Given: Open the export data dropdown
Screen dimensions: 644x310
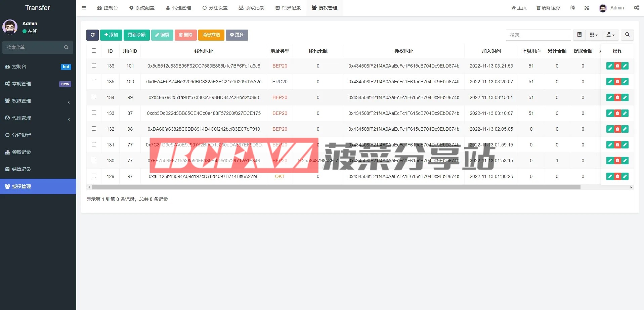Looking at the screenshot, I should [x=610, y=35].
